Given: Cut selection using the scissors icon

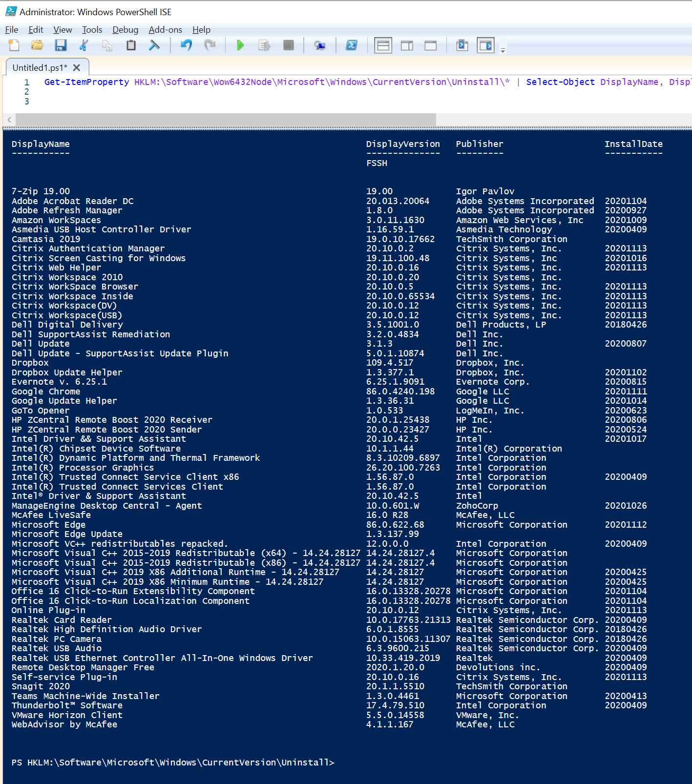Looking at the screenshot, I should (x=84, y=45).
